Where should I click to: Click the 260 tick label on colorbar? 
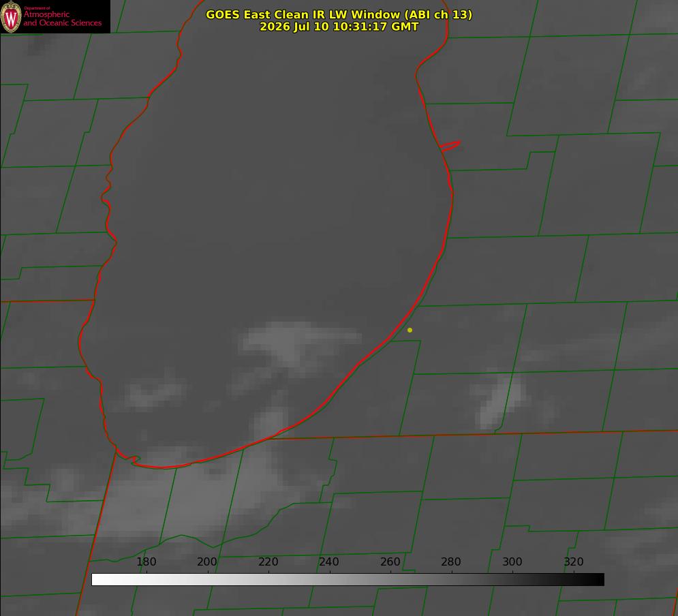pos(390,561)
